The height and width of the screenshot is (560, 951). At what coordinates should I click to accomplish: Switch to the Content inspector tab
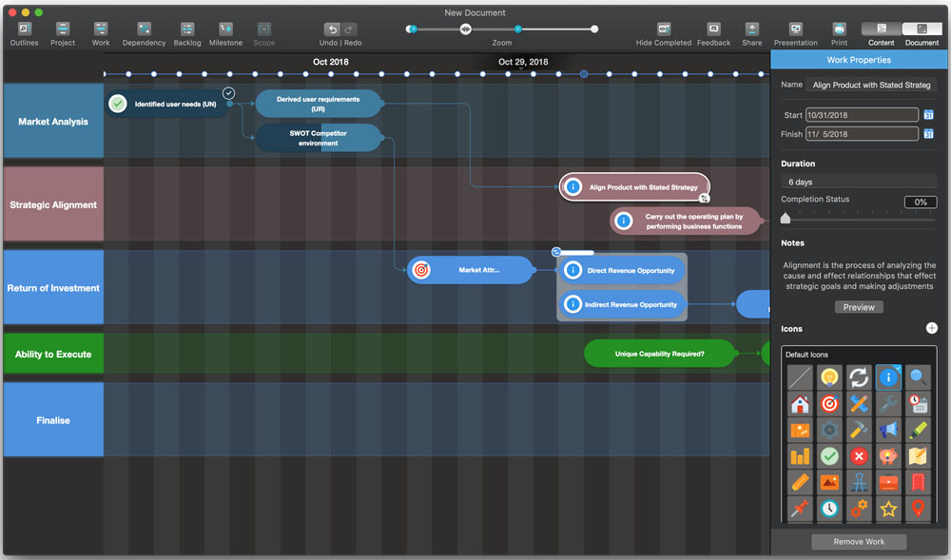[882, 29]
